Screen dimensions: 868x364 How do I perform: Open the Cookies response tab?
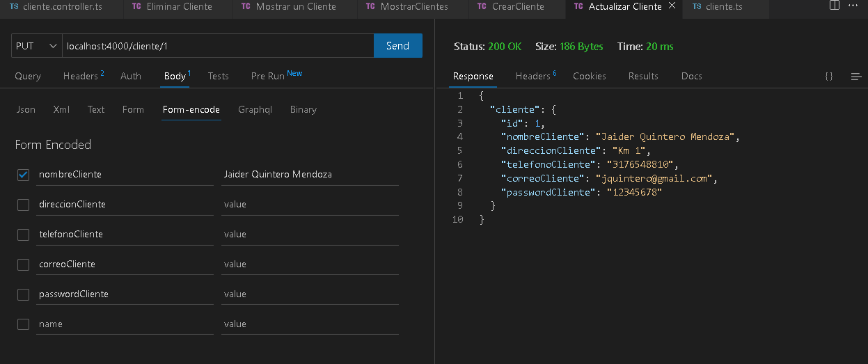click(589, 76)
